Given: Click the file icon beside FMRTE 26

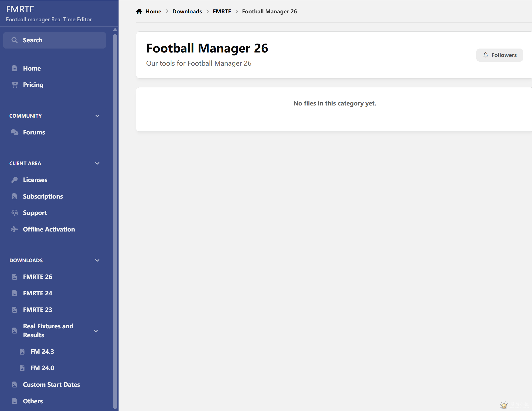Looking at the screenshot, I should (15, 277).
